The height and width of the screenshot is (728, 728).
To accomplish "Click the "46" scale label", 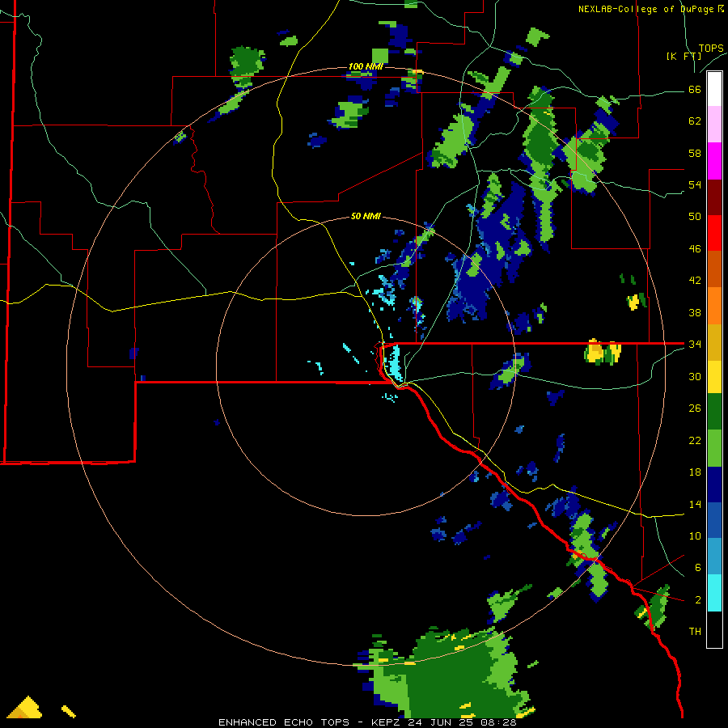I will point(695,249).
